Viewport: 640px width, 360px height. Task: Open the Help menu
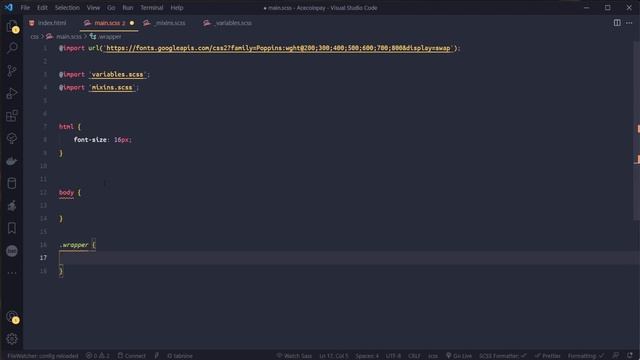click(x=177, y=8)
